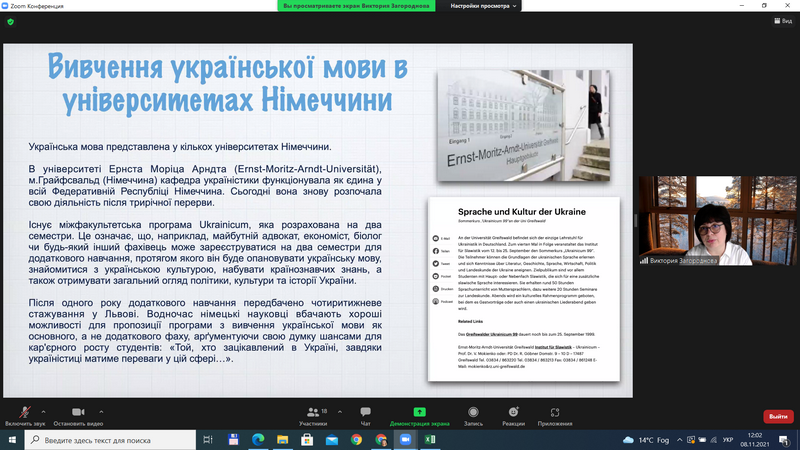Open Google Chrome from taskbar

pyautogui.click(x=356, y=440)
